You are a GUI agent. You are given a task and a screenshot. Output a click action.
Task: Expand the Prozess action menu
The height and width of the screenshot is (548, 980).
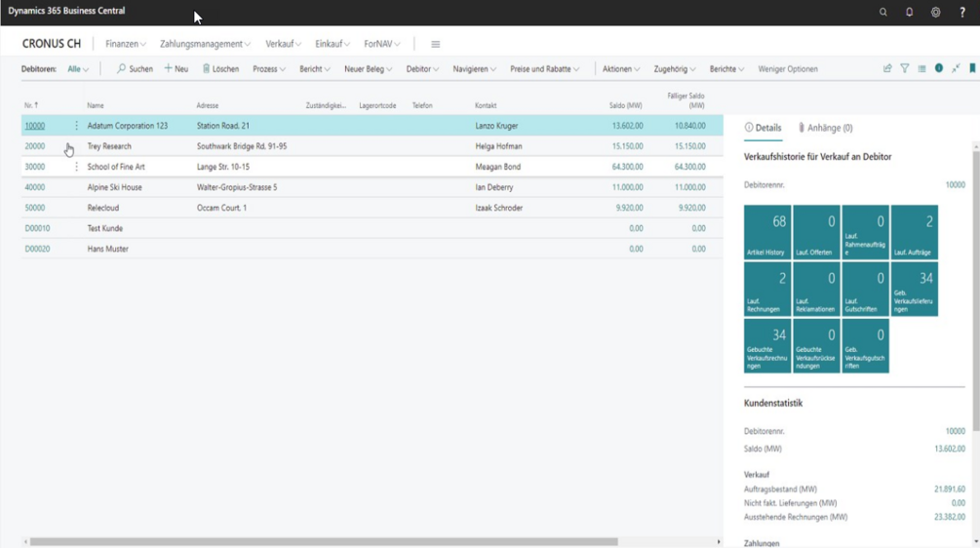coord(269,68)
